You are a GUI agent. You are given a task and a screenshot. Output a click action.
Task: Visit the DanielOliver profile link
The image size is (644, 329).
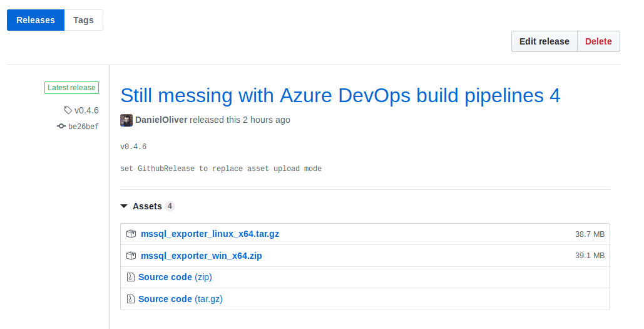click(161, 120)
